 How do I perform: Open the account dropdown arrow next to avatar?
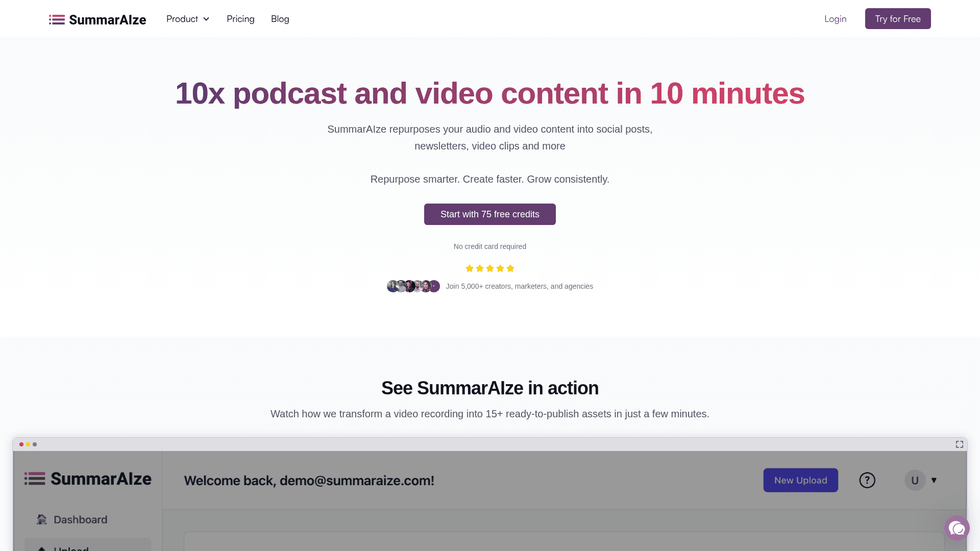(934, 480)
